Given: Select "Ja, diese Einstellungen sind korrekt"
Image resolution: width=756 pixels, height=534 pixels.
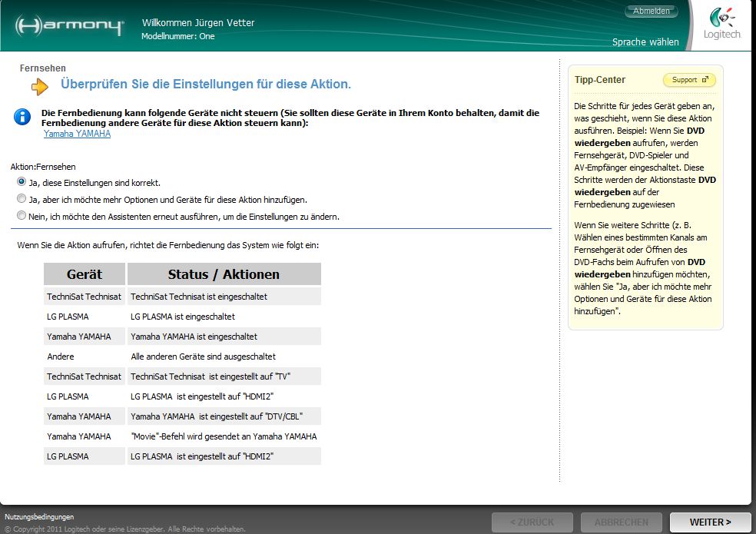Looking at the screenshot, I should pos(22,182).
